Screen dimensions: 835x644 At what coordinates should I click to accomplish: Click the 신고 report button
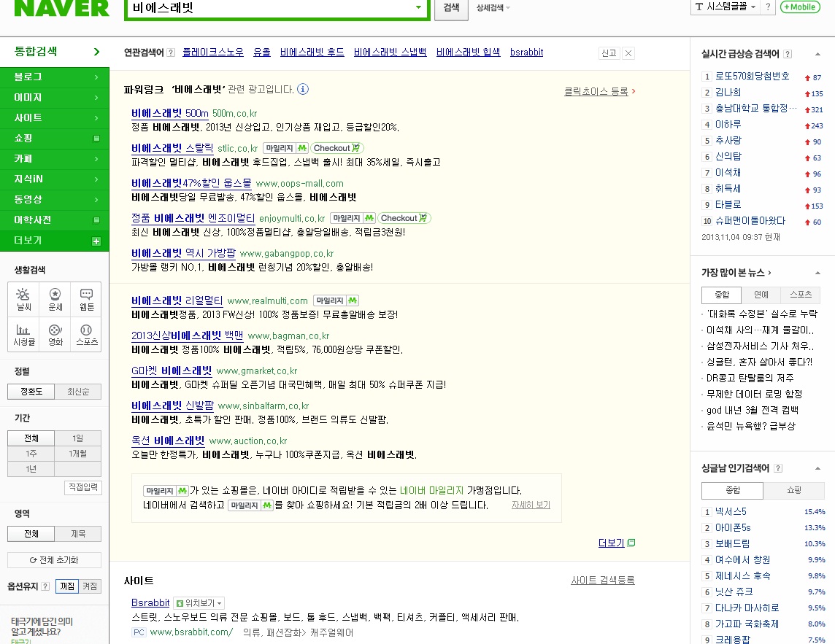pyautogui.click(x=609, y=53)
